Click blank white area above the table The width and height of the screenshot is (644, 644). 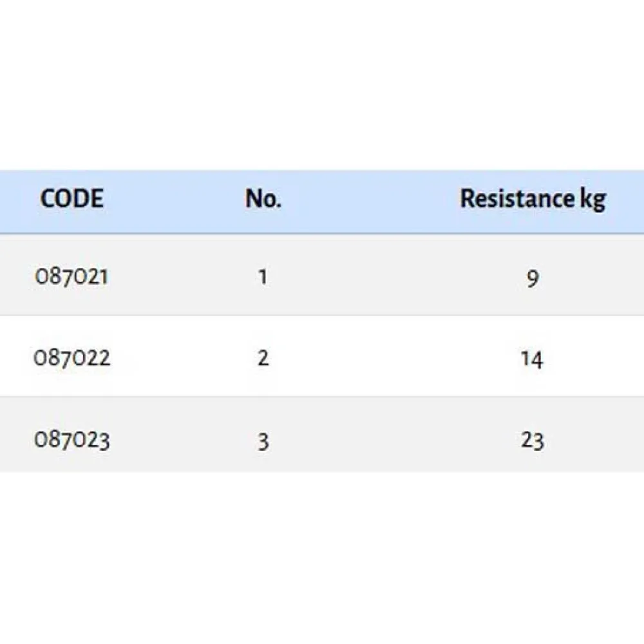[x=322, y=84]
